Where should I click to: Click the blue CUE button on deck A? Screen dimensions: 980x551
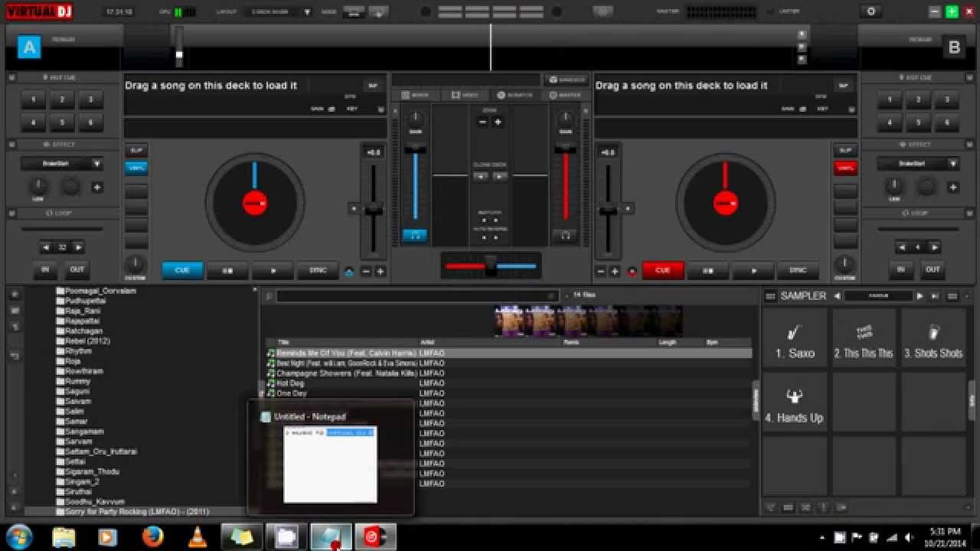tap(182, 270)
